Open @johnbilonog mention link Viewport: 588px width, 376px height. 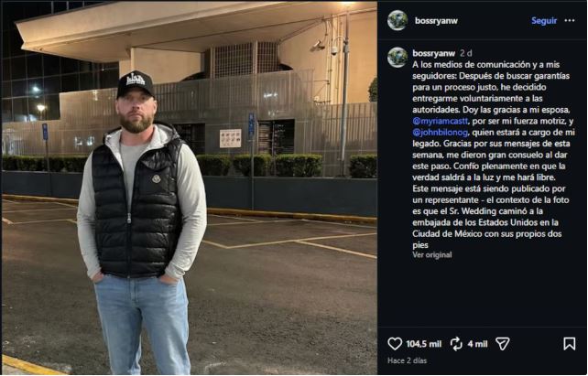pos(441,133)
